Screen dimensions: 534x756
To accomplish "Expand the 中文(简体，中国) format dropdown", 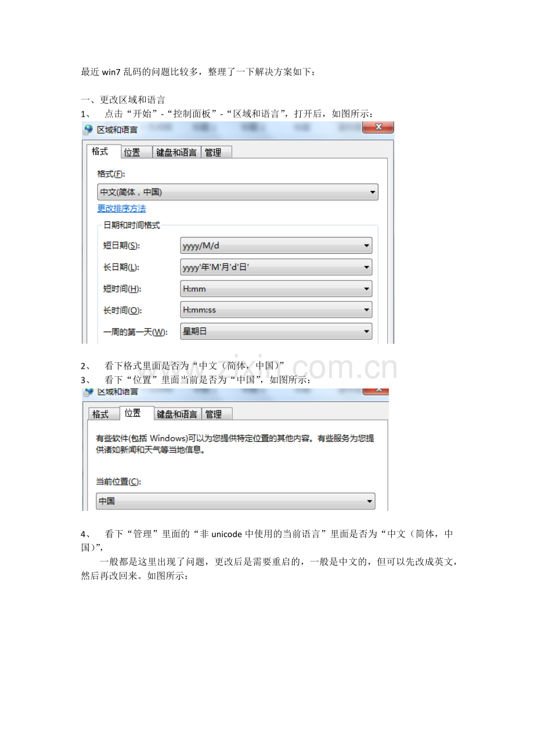I will pyautogui.click(x=237, y=192).
